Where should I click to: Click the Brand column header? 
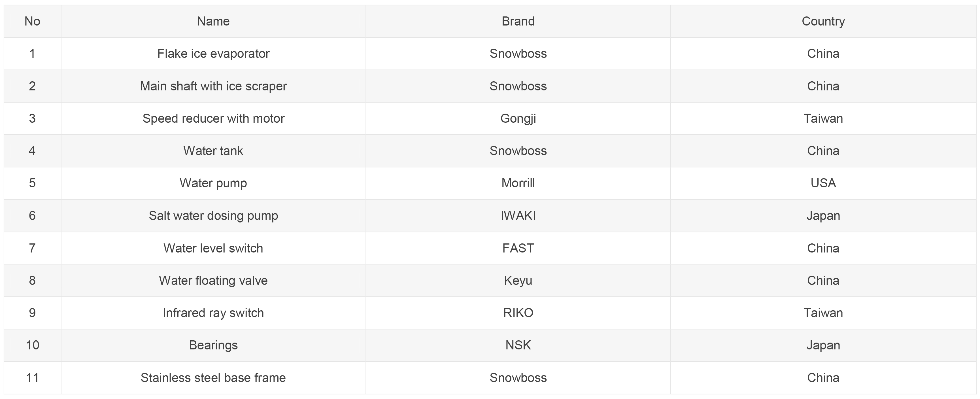518,21
